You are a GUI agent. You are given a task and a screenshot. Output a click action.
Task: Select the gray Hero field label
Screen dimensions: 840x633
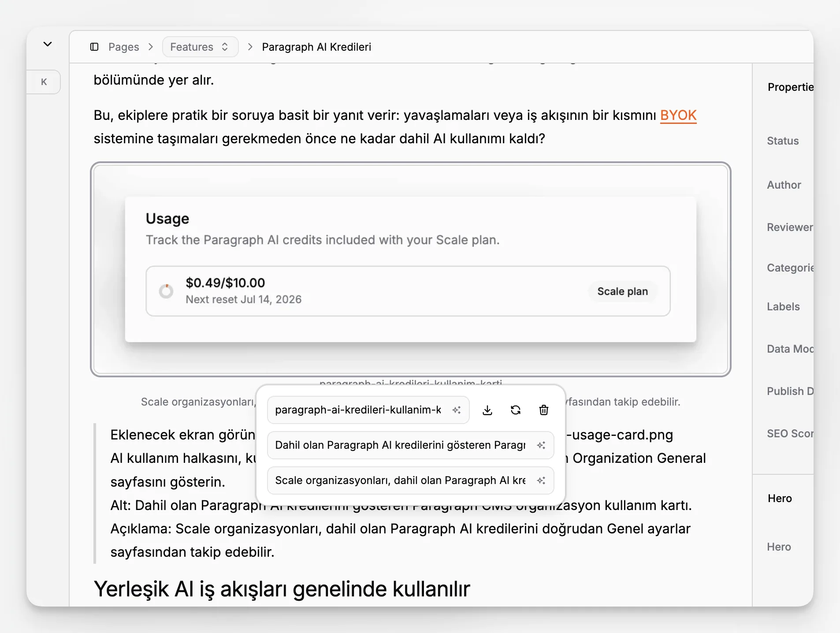click(779, 547)
